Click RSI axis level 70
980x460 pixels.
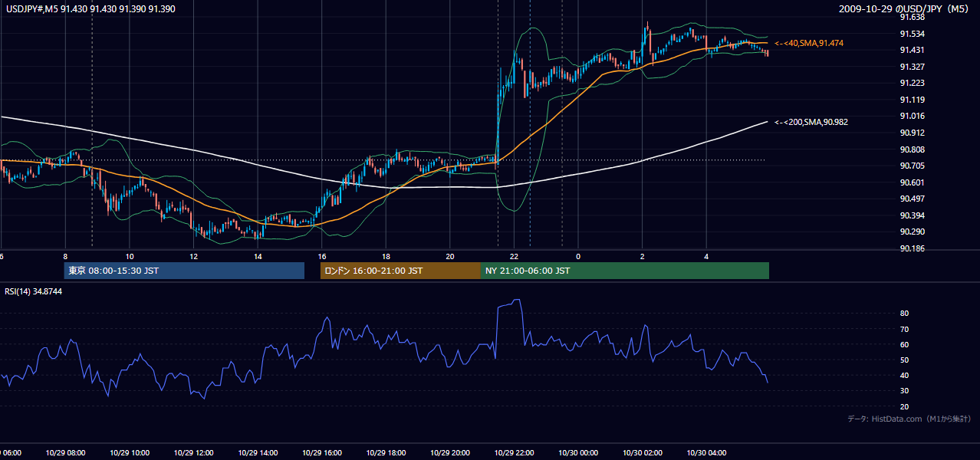905,329
